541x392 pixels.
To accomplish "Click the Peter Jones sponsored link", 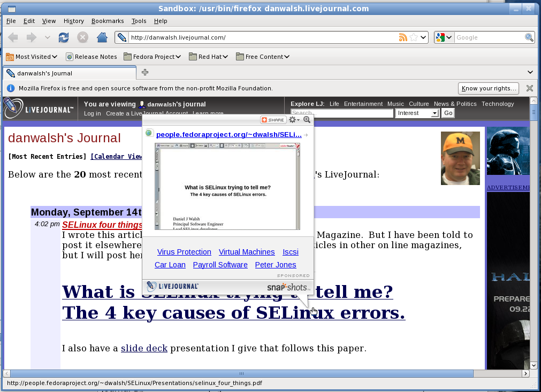I will 276,265.
